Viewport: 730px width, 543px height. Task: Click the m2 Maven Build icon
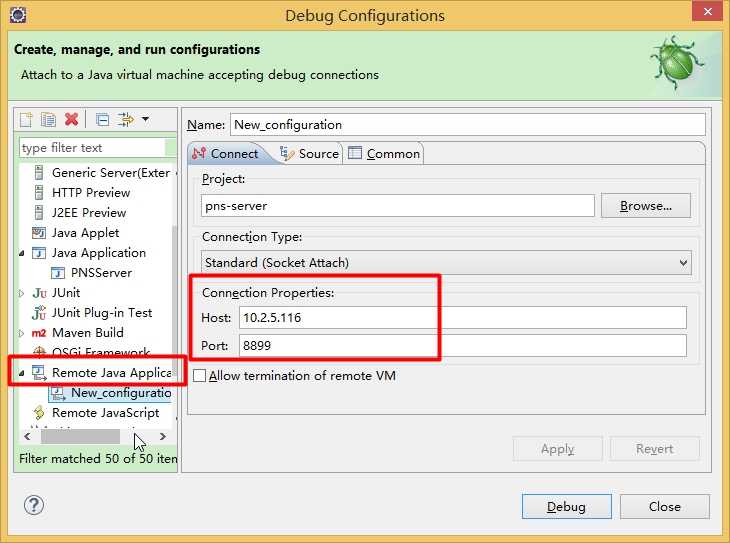point(39,333)
